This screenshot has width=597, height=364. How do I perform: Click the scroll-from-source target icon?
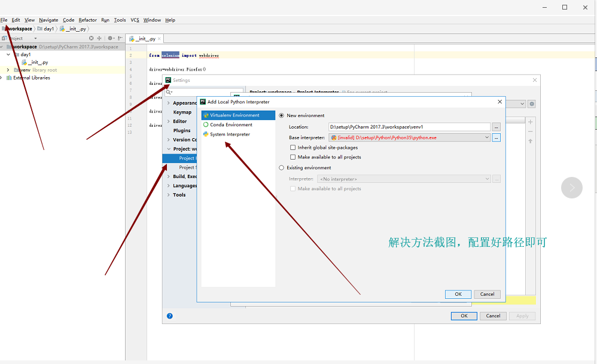(x=92, y=38)
